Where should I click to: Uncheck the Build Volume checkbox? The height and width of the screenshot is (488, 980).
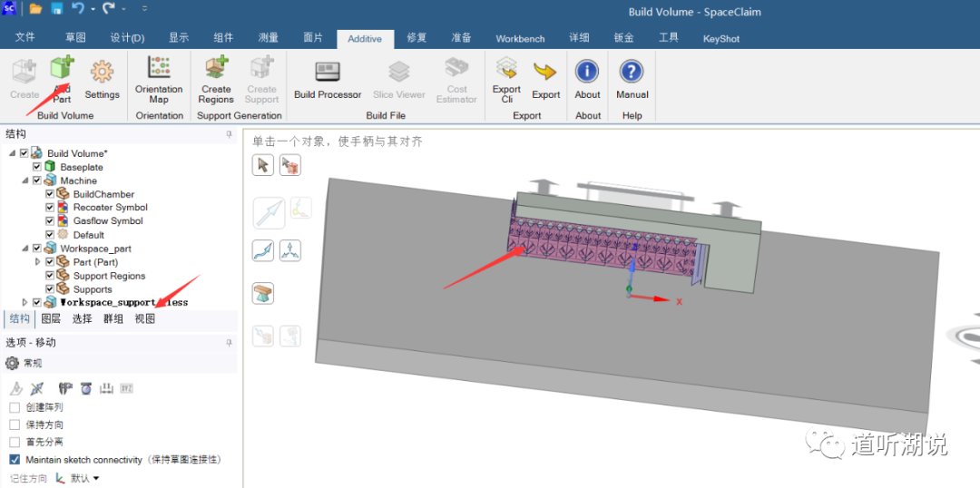click(24, 153)
